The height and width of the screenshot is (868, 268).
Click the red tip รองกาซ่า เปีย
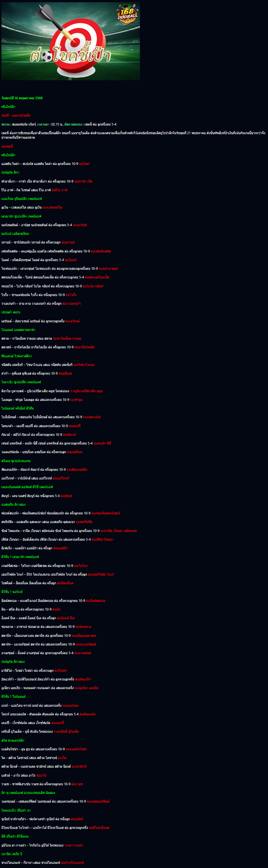83,181
